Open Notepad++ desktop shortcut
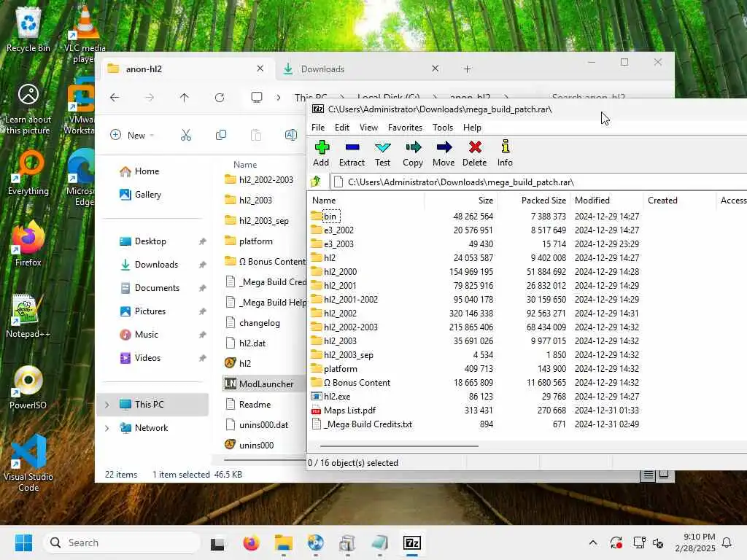Screen dimensions: 747x560 coord(28,315)
